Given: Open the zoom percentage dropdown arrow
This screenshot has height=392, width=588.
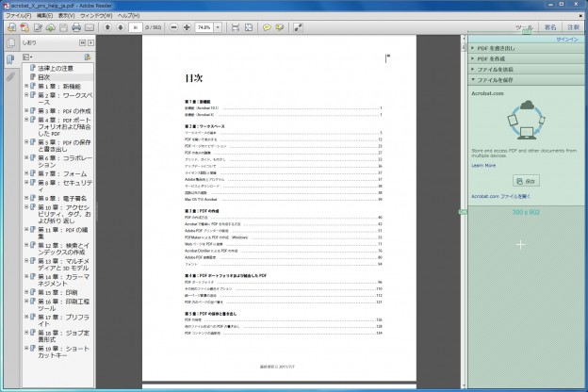Looking at the screenshot, I should pyautogui.click(x=218, y=27).
